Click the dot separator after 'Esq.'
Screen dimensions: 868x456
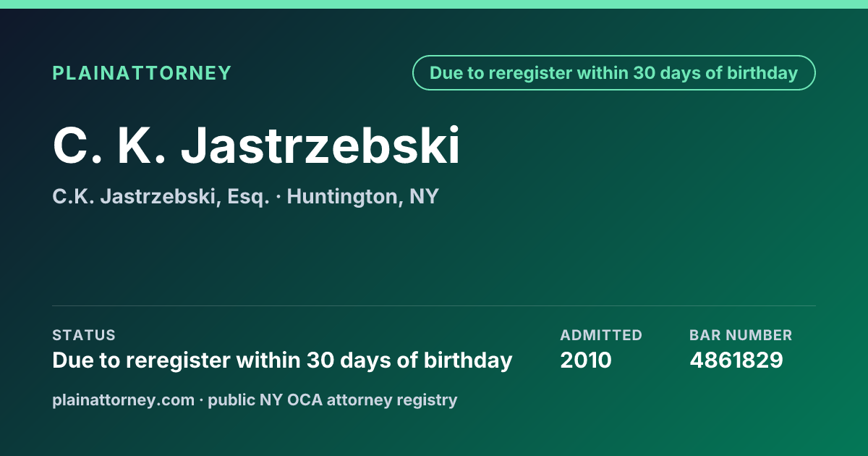(278, 197)
